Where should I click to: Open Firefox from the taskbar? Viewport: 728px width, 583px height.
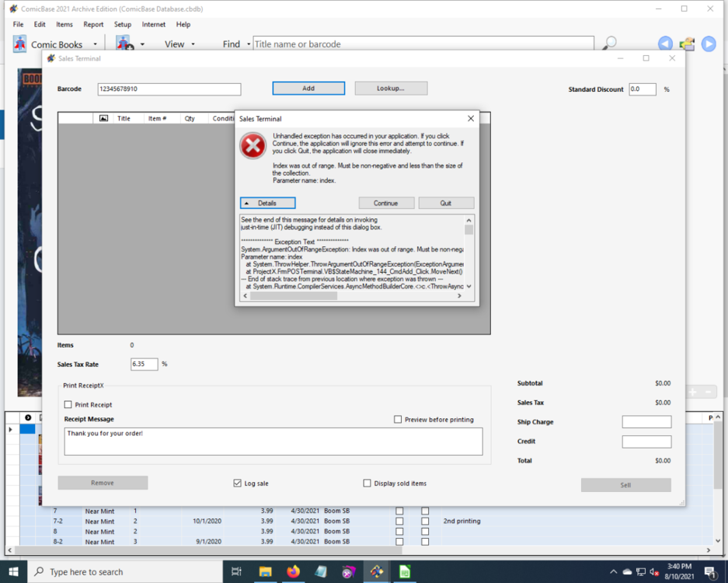coord(293,572)
